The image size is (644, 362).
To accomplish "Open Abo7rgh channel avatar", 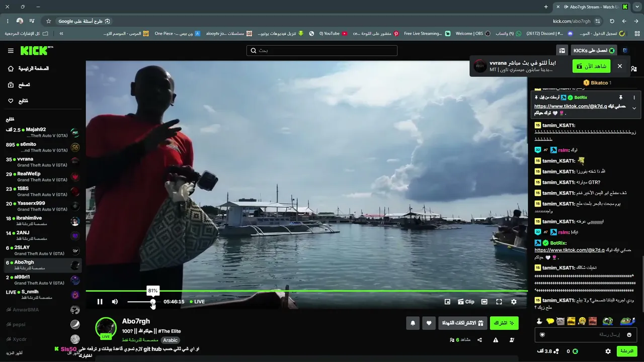I will 106,328.
